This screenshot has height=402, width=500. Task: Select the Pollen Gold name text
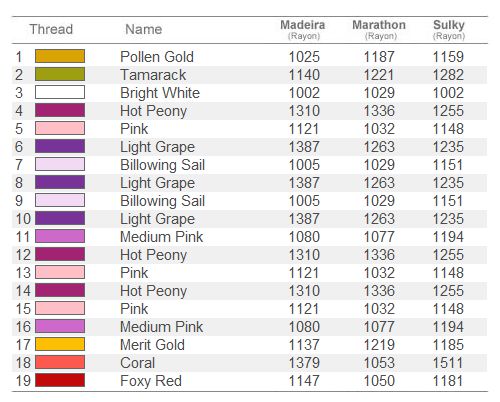(x=157, y=57)
